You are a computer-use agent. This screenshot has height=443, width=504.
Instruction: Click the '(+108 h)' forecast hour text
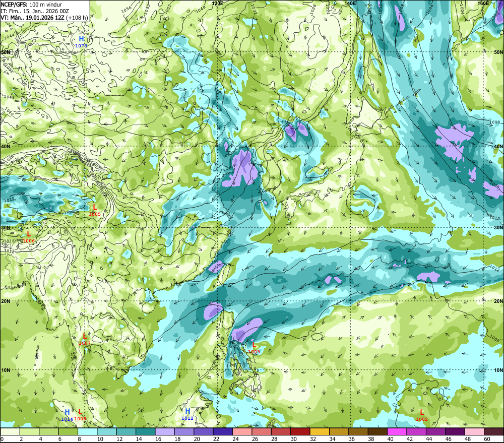click(x=77, y=17)
